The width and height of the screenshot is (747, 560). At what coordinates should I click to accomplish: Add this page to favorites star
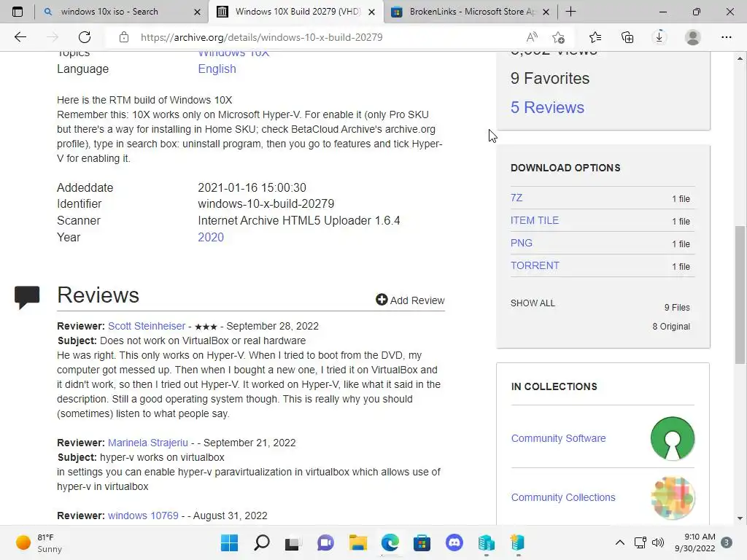pyautogui.click(x=558, y=37)
